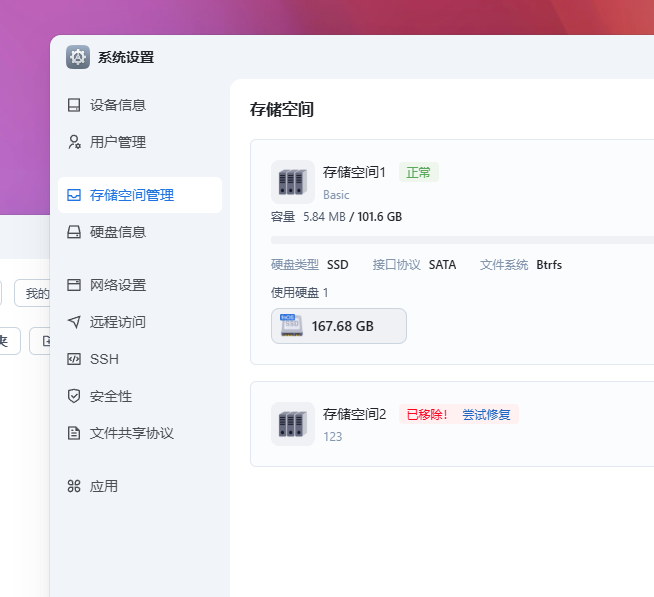Image resolution: width=654 pixels, height=597 pixels.
Task: Open 安全性 in the sidebar
Action: coord(140,396)
